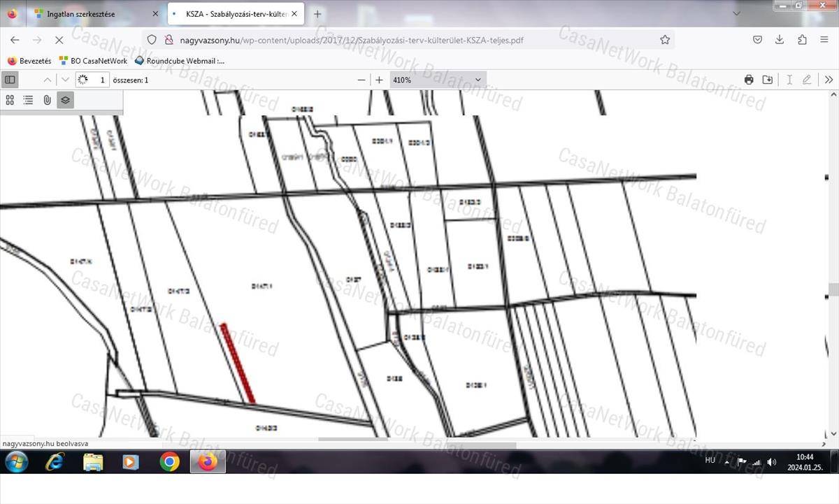839x504 pixels.
Task: Open the list all tabs dropdown
Action: tap(736, 13)
